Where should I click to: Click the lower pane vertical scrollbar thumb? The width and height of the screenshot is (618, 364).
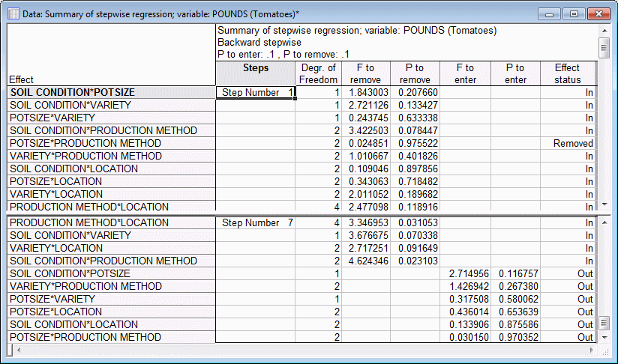(604, 324)
